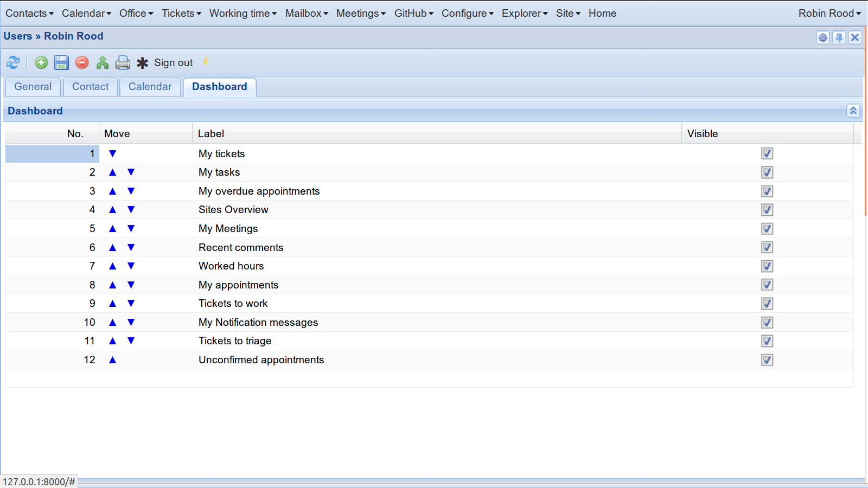Uncheck Visible for My tickets
The height and width of the screenshot is (488, 868).
pyautogui.click(x=767, y=153)
